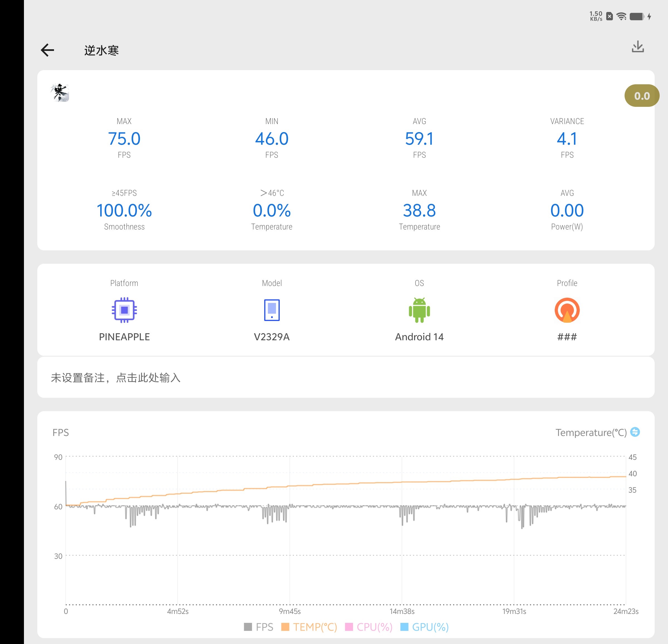The image size is (668, 644).
Task: Tap the 0.0 score badge
Action: click(642, 96)
